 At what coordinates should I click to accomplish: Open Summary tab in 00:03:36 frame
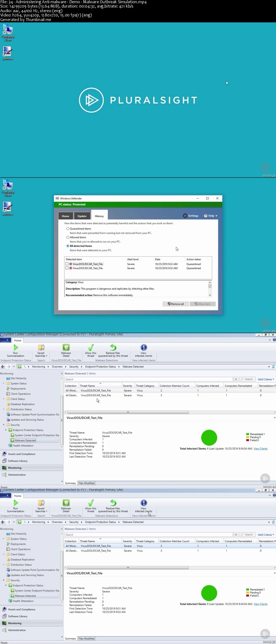(70, 638)
